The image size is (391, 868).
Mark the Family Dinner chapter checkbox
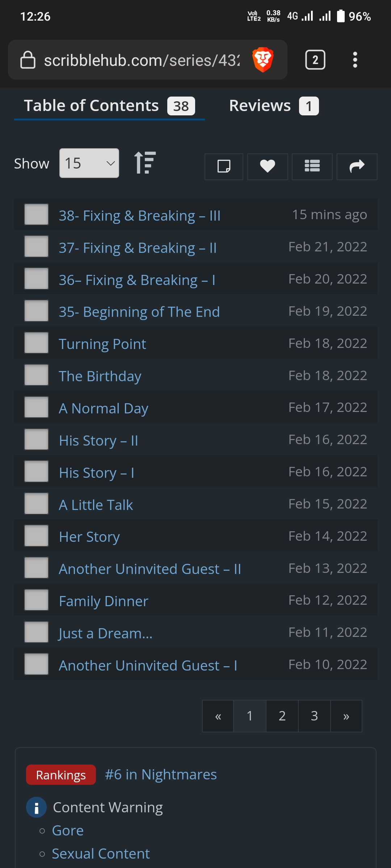tap(36, 600)
